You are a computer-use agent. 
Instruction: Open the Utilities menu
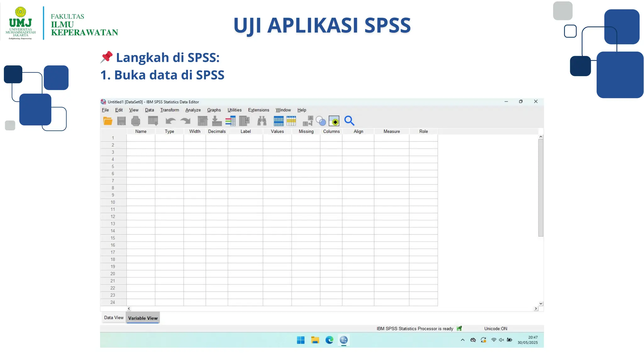[x=235, y=110]
